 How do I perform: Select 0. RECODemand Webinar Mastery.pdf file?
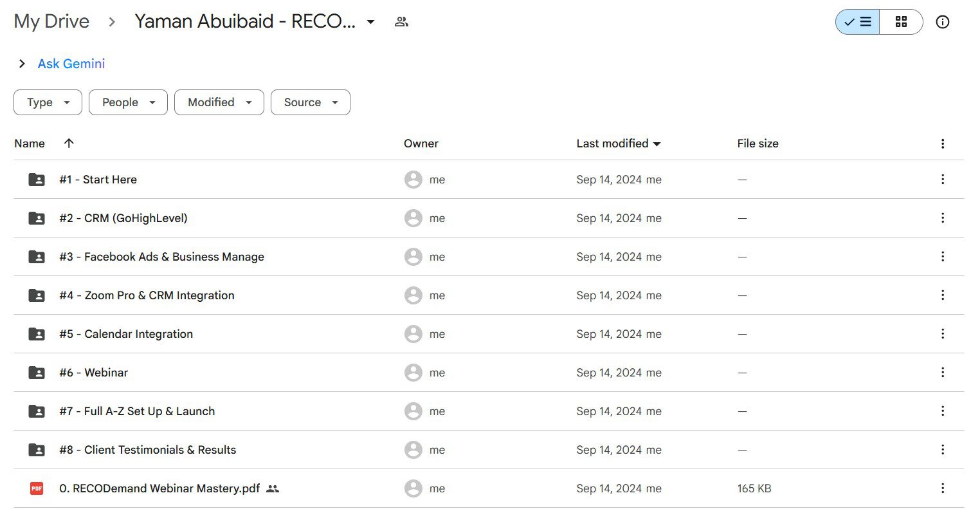point(159,488)
